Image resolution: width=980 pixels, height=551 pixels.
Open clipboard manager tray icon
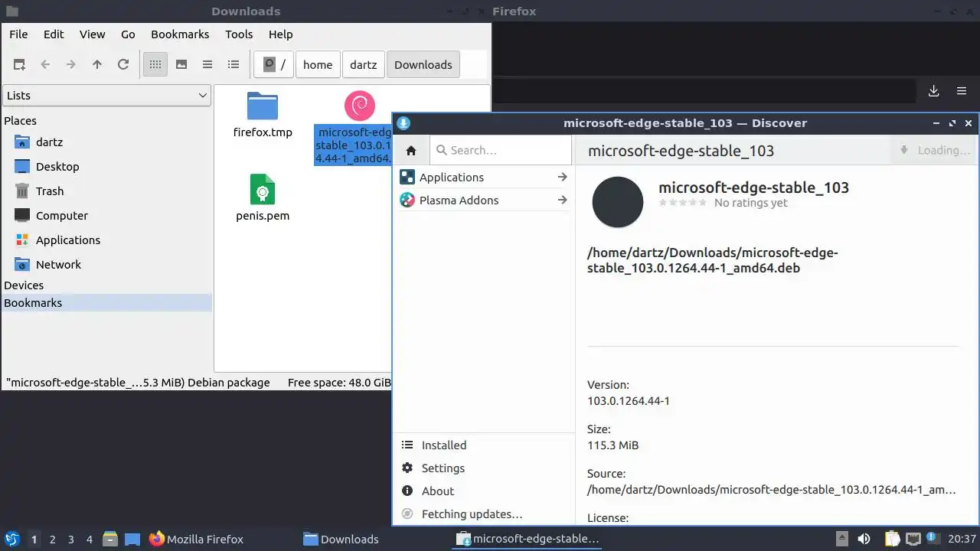click(892, 539)
